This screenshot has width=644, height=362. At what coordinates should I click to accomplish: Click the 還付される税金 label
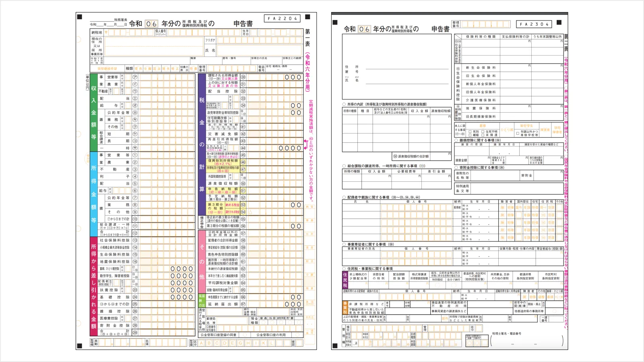[x=232, y=212]
